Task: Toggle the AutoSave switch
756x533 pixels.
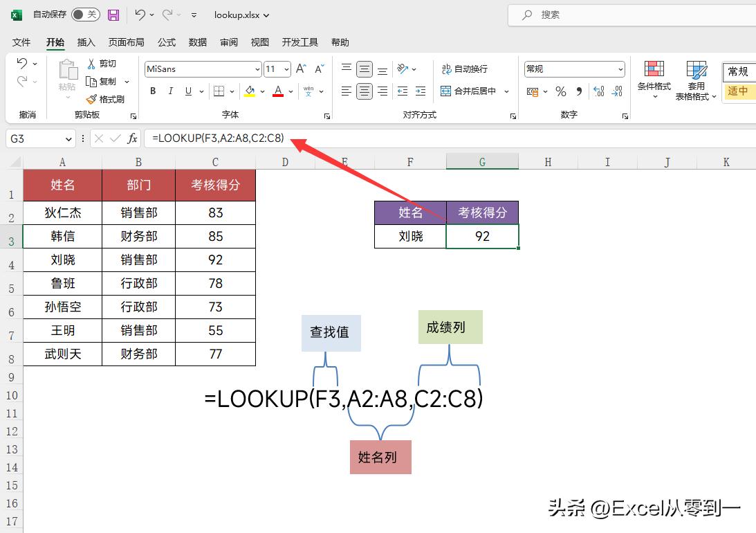Action: pos(85,15)
